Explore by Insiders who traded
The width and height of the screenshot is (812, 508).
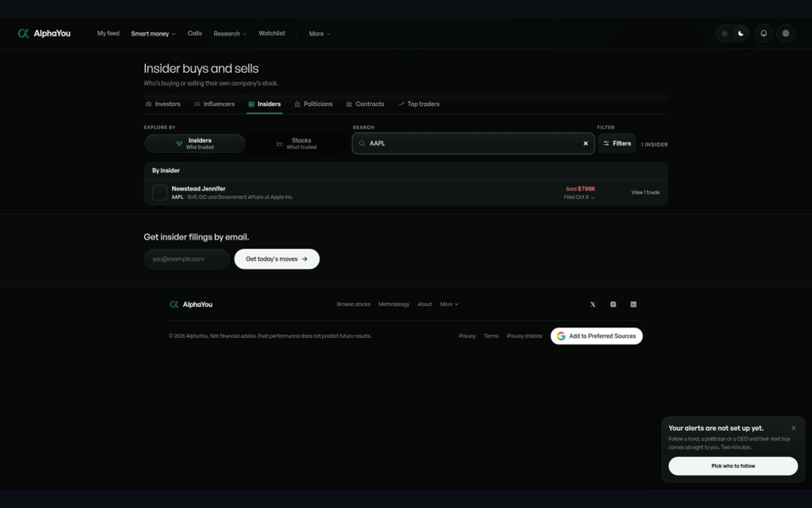195,143
